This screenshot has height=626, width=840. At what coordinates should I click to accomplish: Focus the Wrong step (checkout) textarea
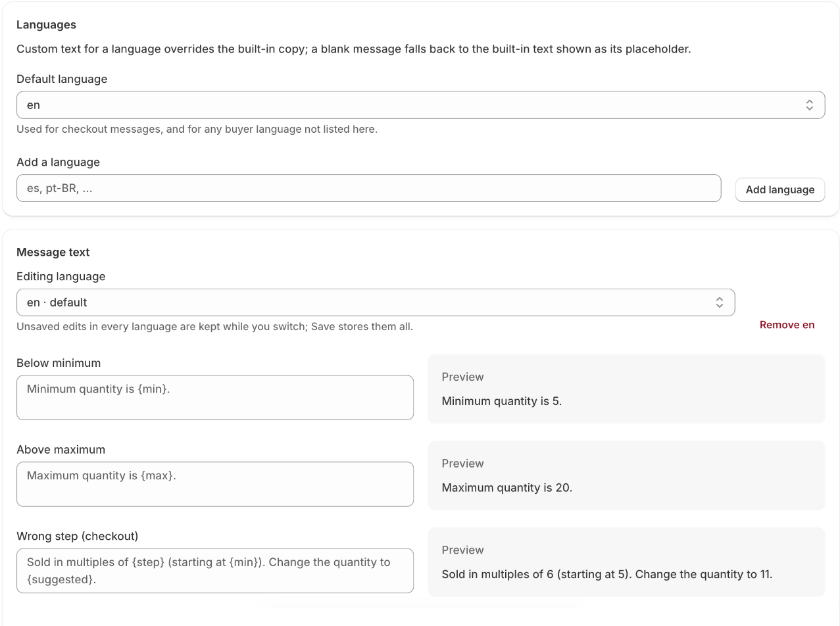pyautogui.click(x=215, y=571)
